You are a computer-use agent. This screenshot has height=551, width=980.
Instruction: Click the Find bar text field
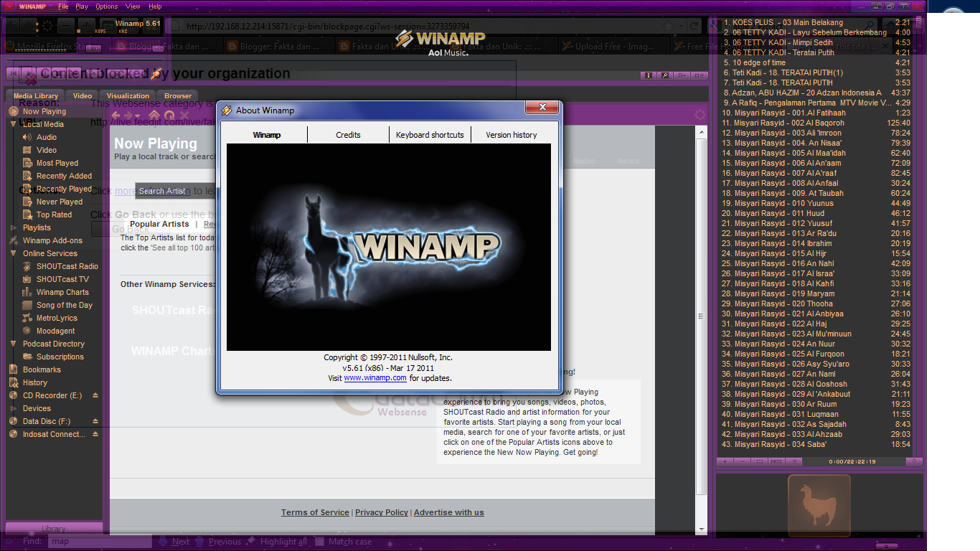coord(100,541)
